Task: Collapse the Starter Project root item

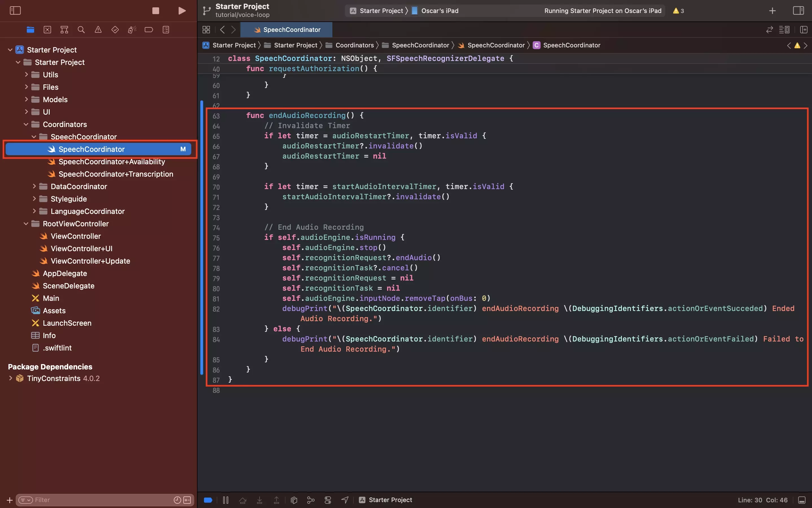Action: (10, 50)
